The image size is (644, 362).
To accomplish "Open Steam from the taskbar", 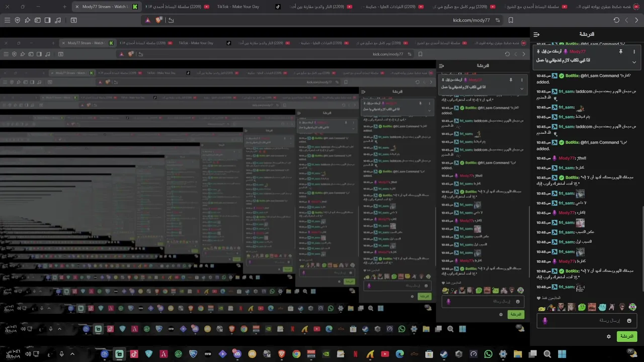I will [444, 354].
